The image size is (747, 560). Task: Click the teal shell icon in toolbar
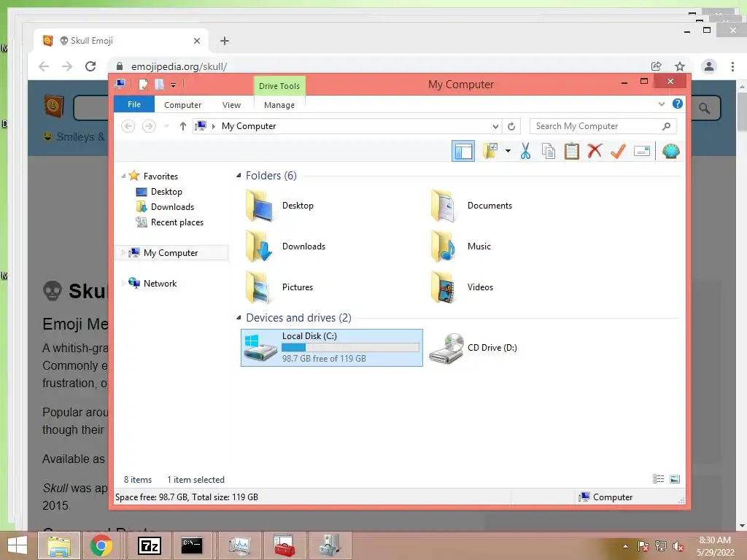tap(671, 152)
